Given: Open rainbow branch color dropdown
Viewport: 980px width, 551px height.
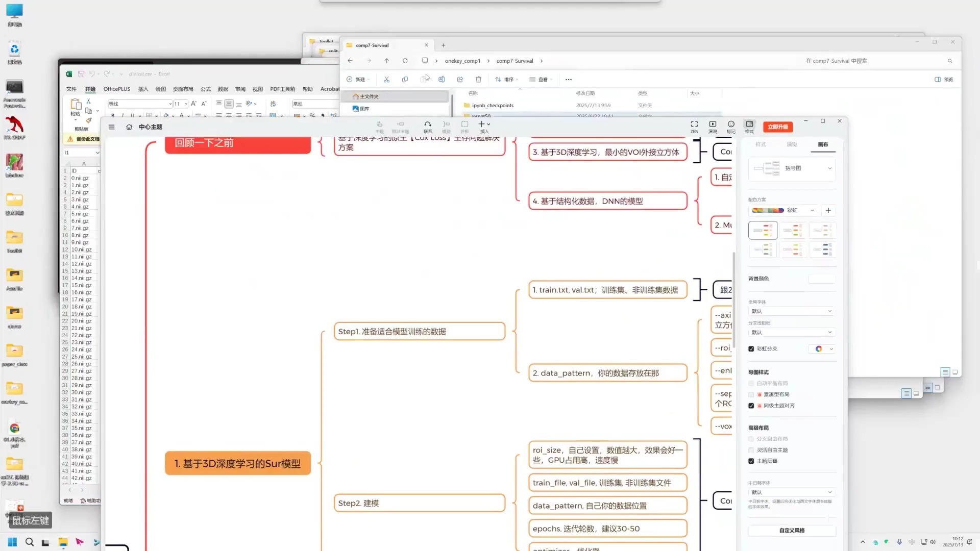Looking at the screenshot, I should [822, 349].
